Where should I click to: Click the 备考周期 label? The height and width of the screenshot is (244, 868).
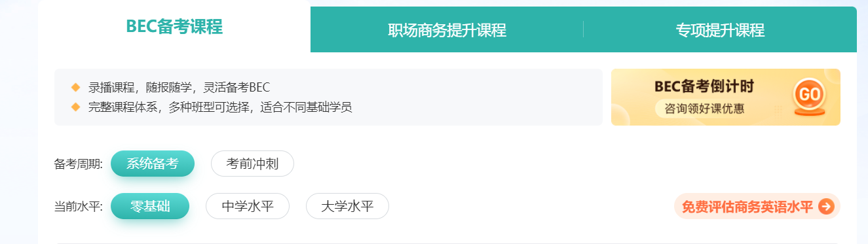point(79,164)
